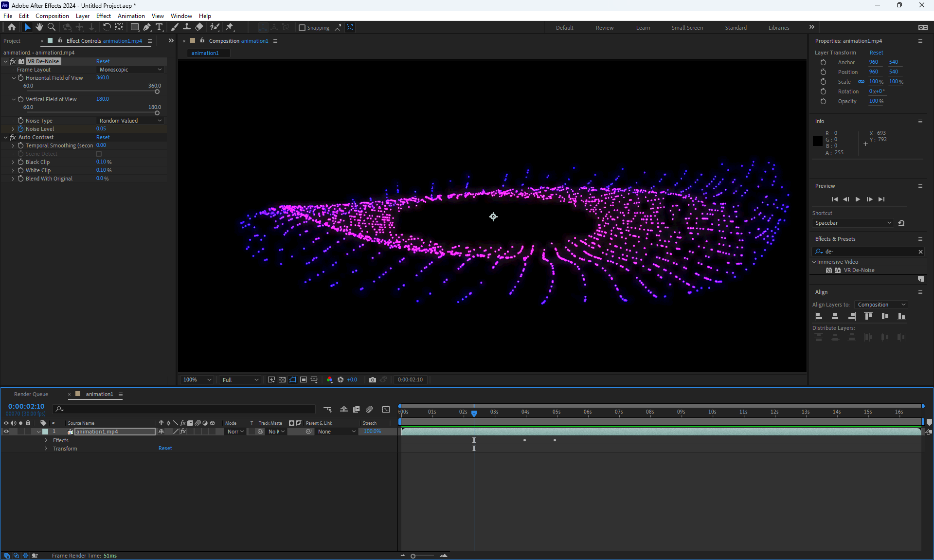Reset the Auto Contrast effect
Screen dimensions: 934x560
pos(103,137)
